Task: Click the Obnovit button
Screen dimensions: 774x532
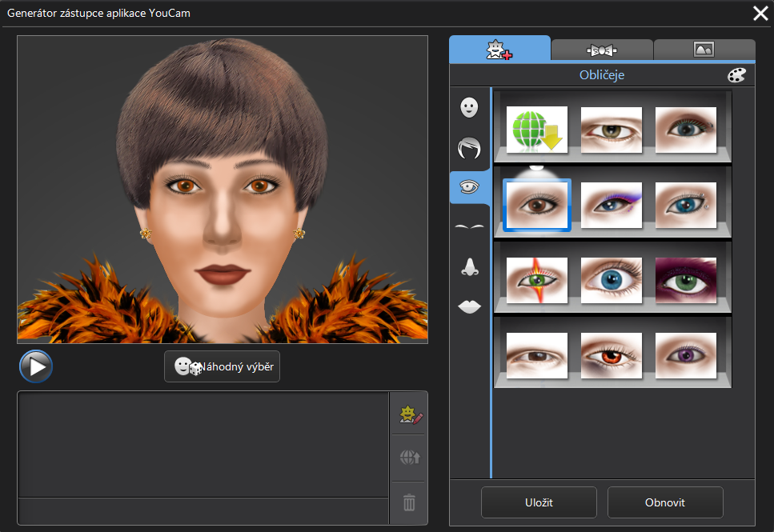Action: (665, 502)
